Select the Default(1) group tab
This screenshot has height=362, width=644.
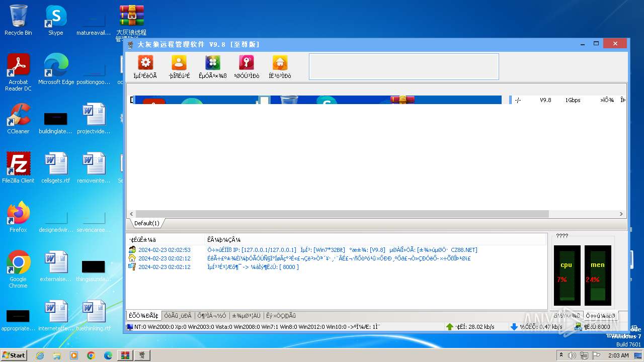[x=146, y=223]
